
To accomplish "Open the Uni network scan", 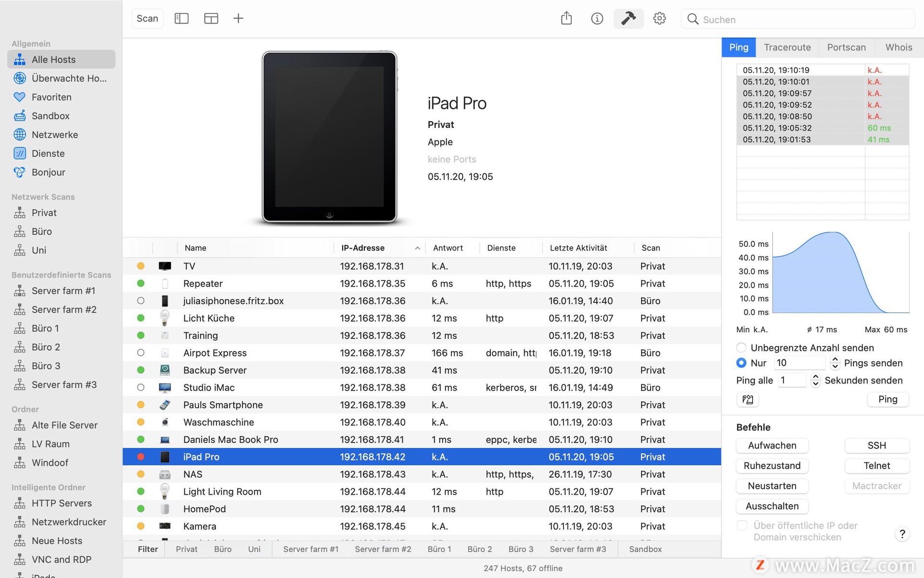I will [61, 250].
